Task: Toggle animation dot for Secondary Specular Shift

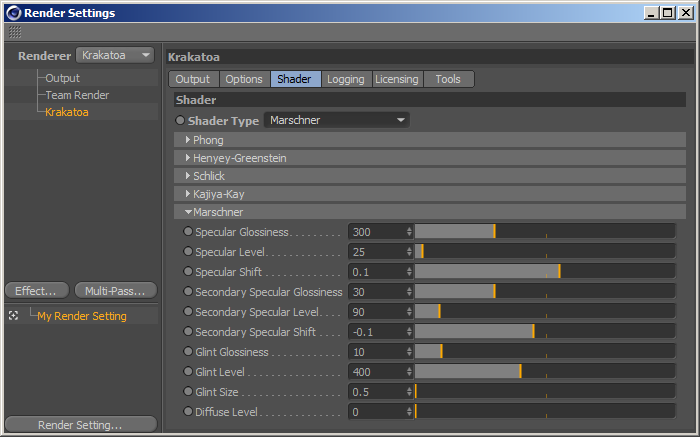Action: (x=188, y=331)
